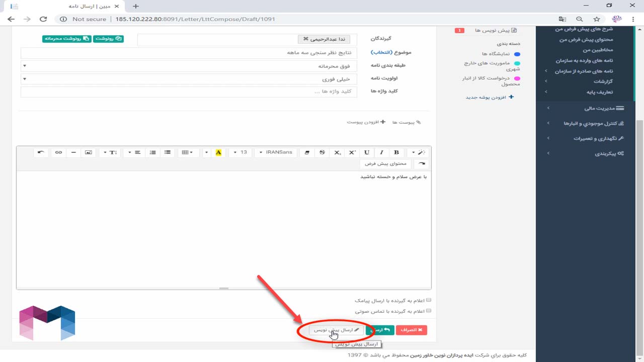Insert a horizontal rule in the editor
The image size is (644, 362).
(x=73, y=152)
